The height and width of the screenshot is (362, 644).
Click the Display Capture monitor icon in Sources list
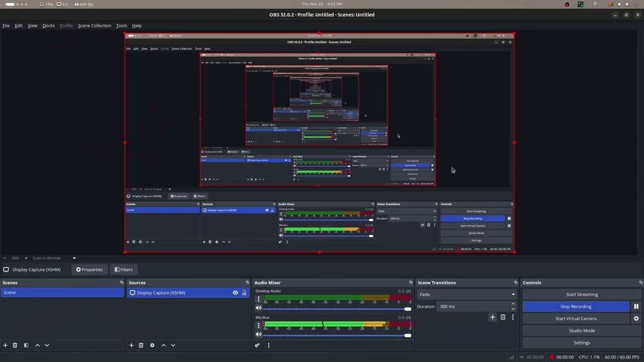[132, 293]
